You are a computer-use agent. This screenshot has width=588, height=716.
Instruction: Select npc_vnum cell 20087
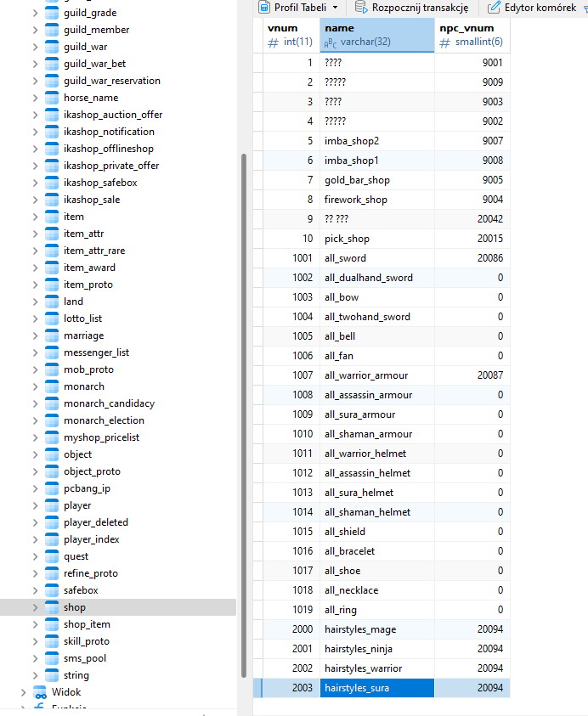coord(472,375)
